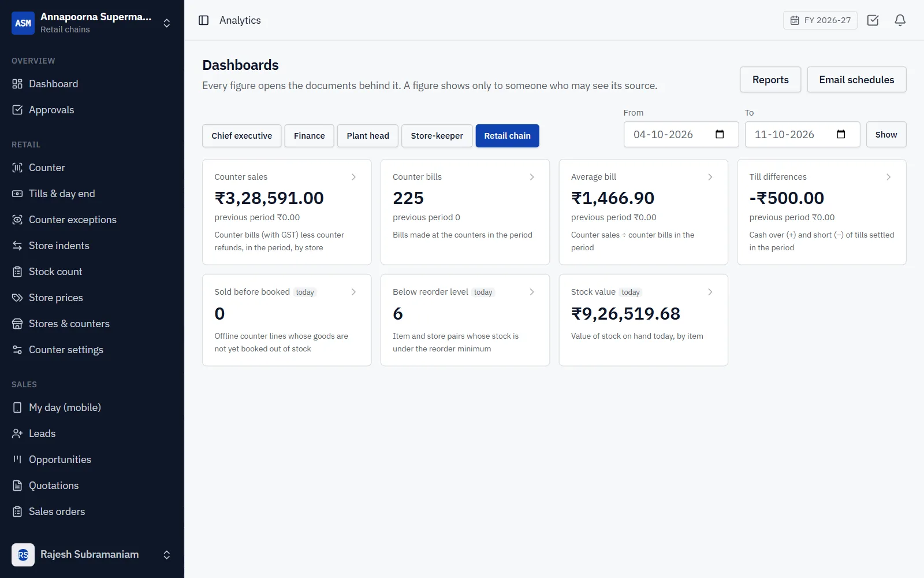This screenshot has width=924, height=578.
Task: Open Counter sales card chevron
Action: point(353,177)
